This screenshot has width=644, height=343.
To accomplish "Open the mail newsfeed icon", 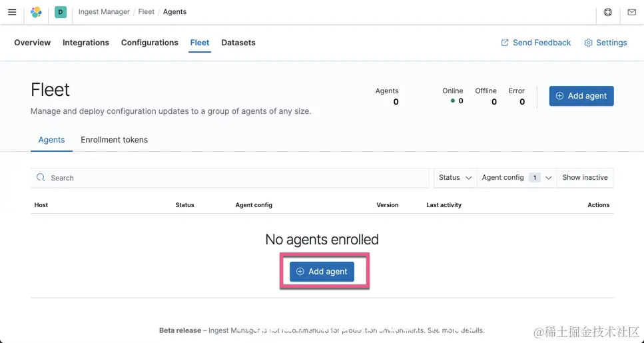I will pos(631,12).
